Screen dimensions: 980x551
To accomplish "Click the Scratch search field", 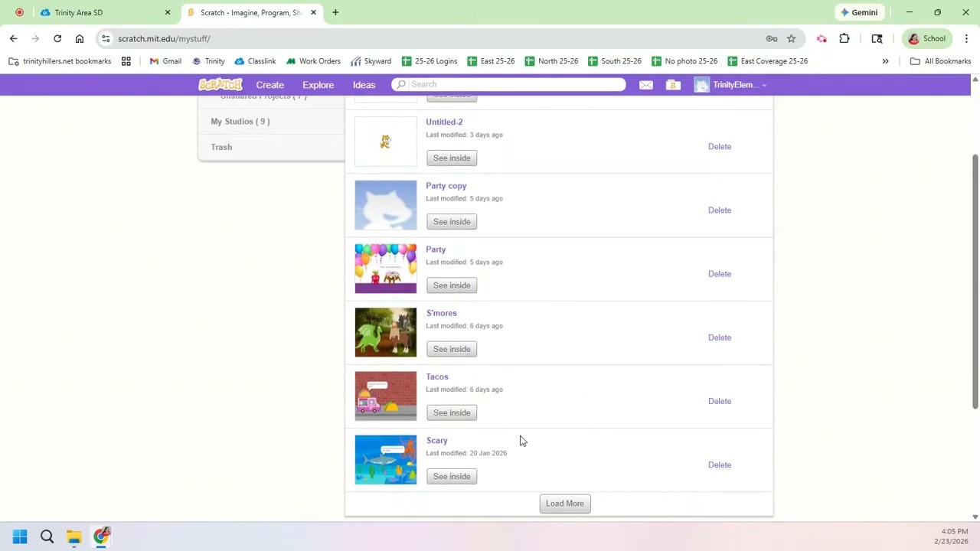I will click(509, 85).
